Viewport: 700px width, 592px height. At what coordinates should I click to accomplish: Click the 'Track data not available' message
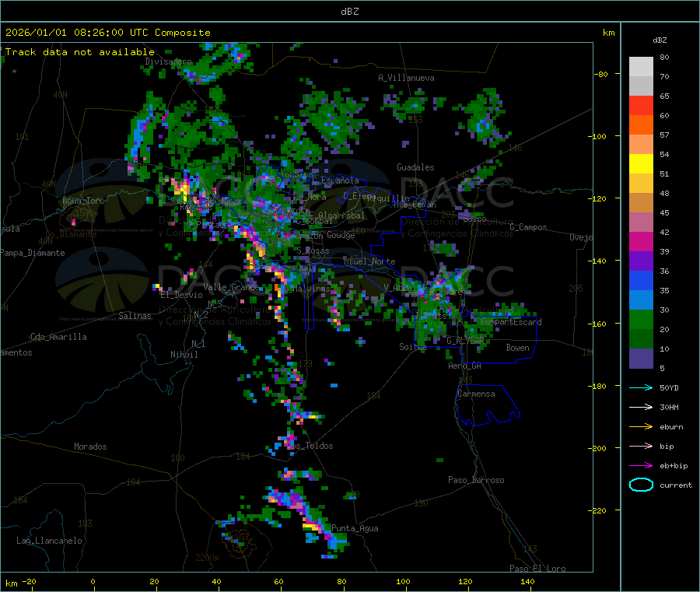tap(80, 52)
